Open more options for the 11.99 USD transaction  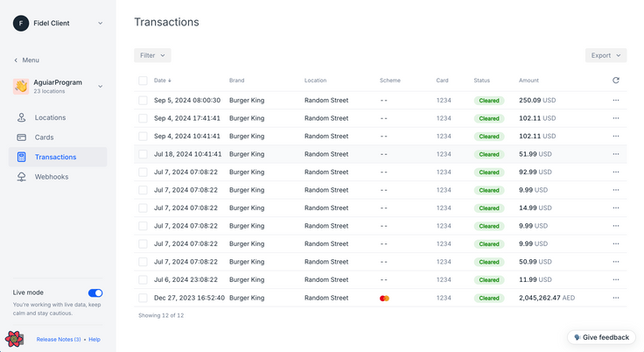click(616, 279)
